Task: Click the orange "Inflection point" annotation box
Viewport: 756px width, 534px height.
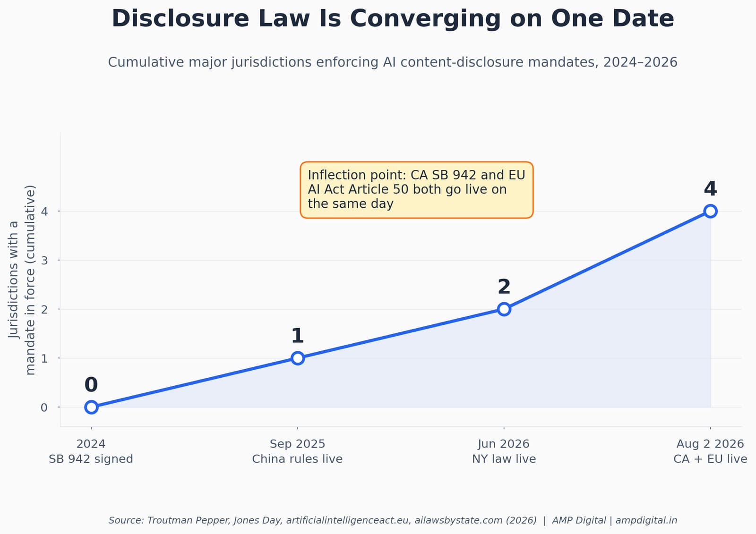Action: (x=416, y=190)
